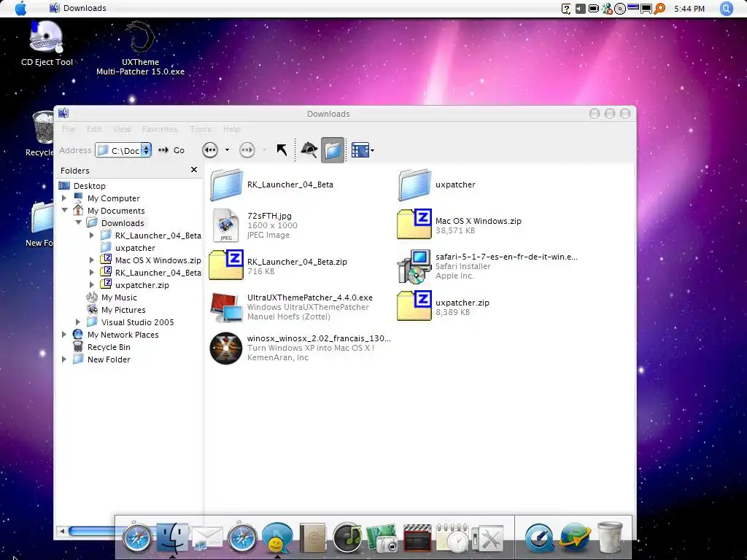Open the Mail icon in the dock
Image resolution: width=747 pixels, height=560 pixels.
[x=206, y=539]
